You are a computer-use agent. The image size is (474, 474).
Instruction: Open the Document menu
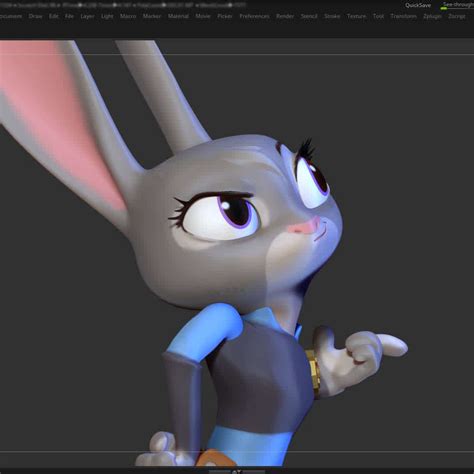11,16
